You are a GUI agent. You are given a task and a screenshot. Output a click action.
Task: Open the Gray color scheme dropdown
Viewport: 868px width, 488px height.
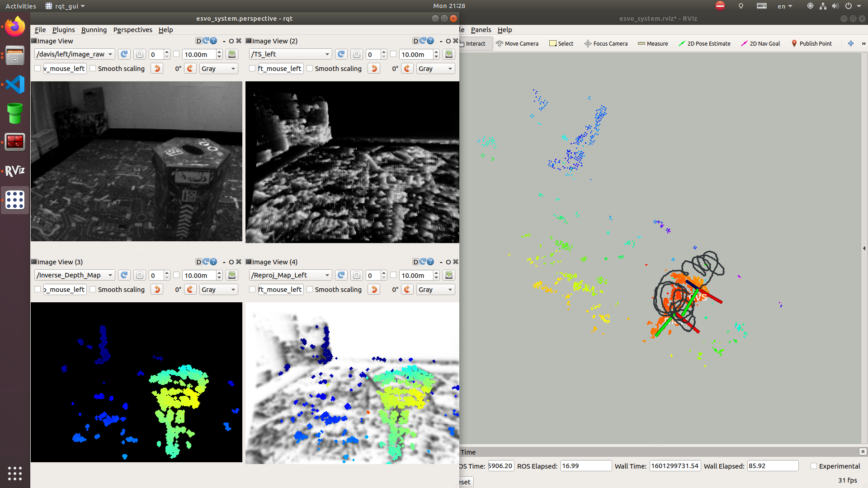point(218,68)
